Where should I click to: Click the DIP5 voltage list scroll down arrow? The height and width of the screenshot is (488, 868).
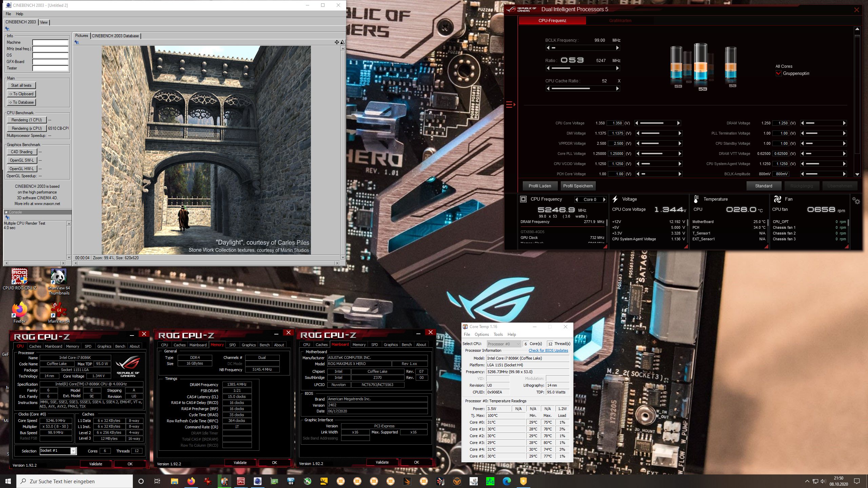(x=857, y=174)
